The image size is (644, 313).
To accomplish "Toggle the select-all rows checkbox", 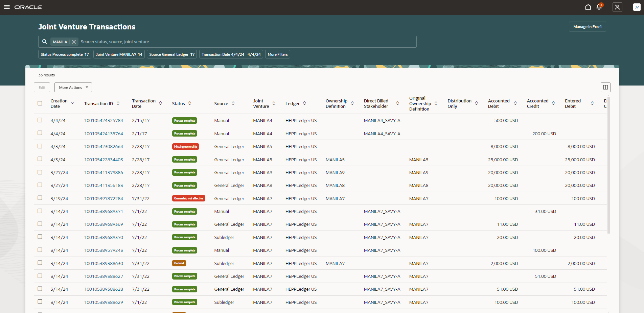I will tap(40, 103).
